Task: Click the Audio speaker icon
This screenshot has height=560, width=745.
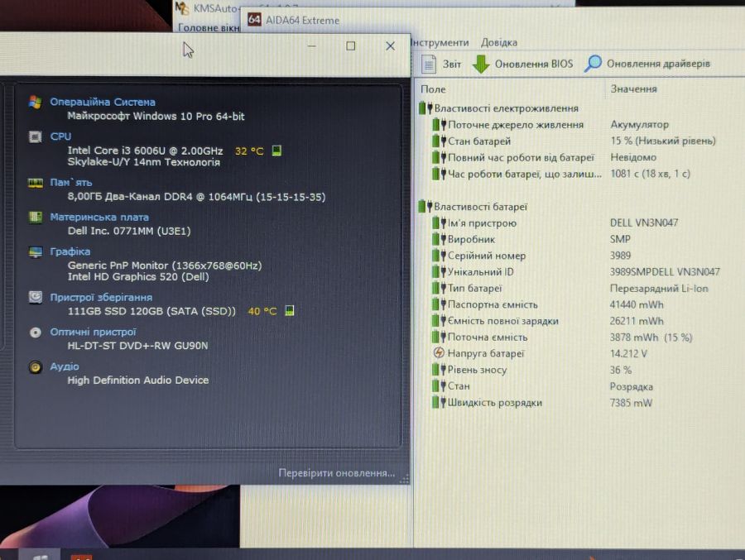Action: click(x=35, y=366)
